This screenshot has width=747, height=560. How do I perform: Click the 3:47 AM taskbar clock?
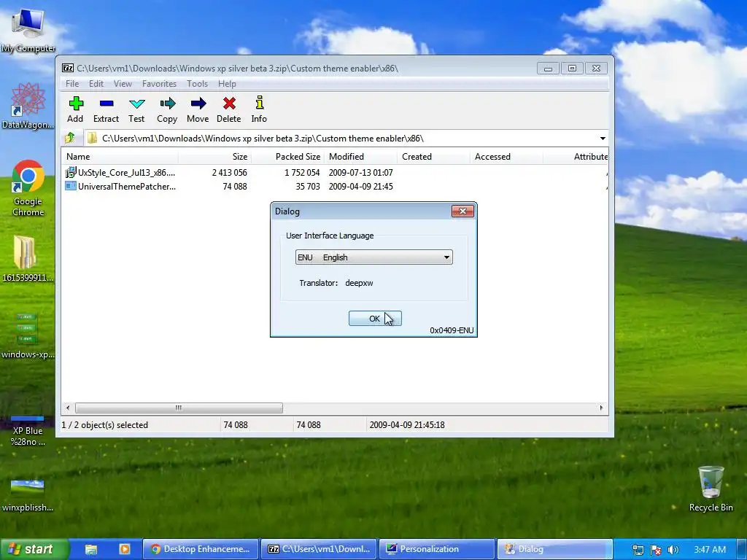[x=709, y=550]
